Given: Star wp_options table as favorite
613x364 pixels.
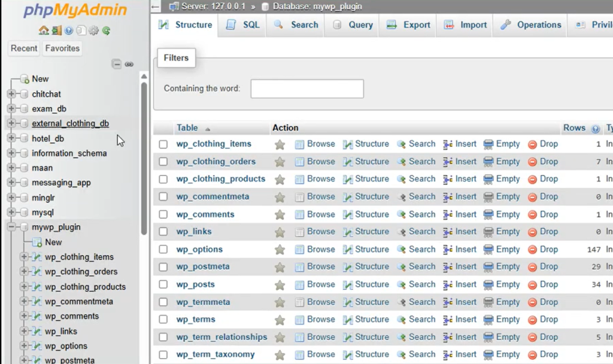Looking at the screenshot, I should point(280,250).
